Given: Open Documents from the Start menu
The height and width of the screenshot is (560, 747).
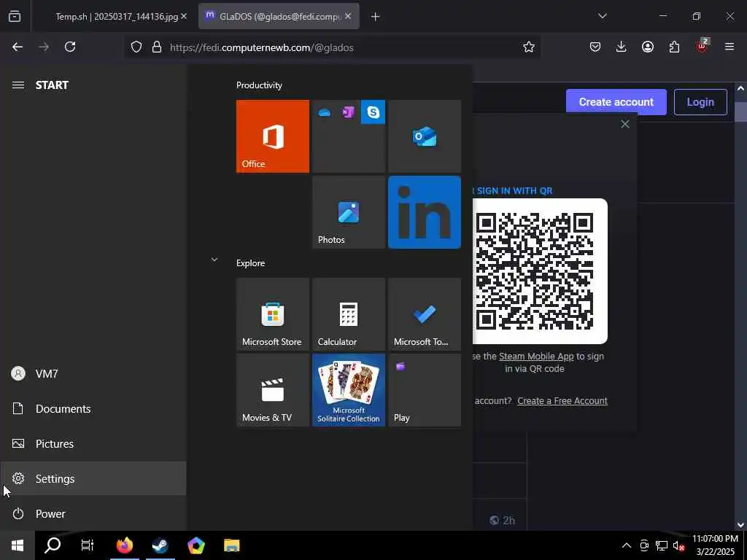Looking at the screenshot, I should click(93, 408).
